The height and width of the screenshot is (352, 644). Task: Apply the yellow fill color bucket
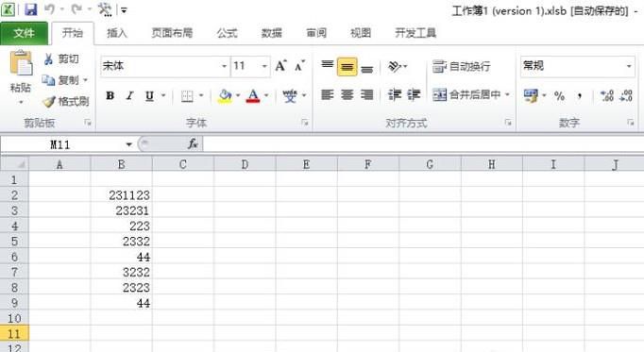click(x=225, y=96)
